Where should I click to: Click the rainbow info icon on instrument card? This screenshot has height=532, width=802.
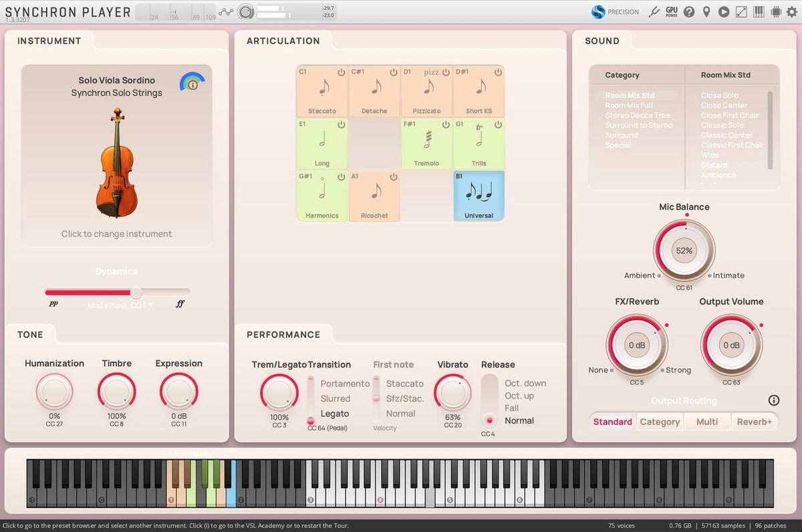(x=192, y=83)
